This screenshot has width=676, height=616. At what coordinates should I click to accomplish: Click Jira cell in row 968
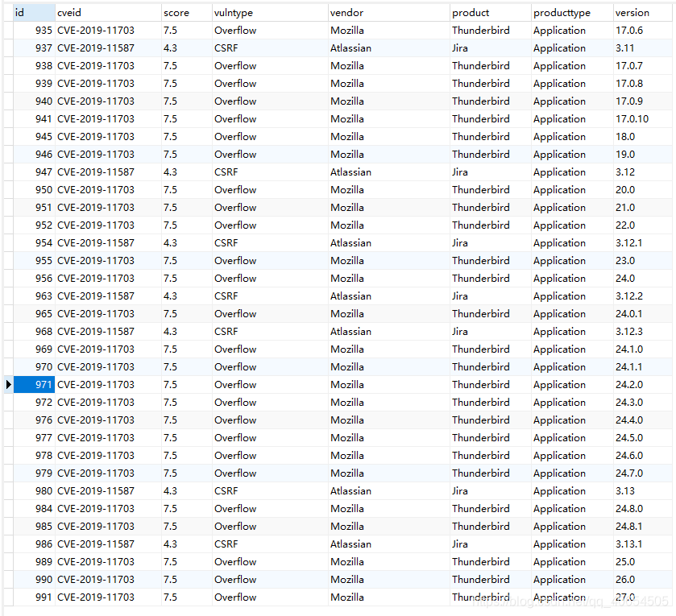point(491,331)
